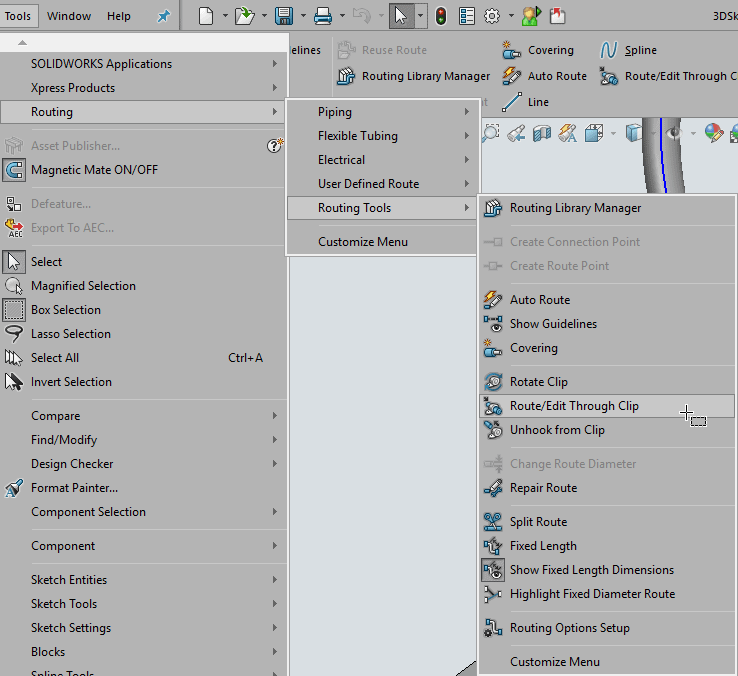The image size is (738, 676).
Task: Open the Electrical submenu
Action: [x=382, y=160]
